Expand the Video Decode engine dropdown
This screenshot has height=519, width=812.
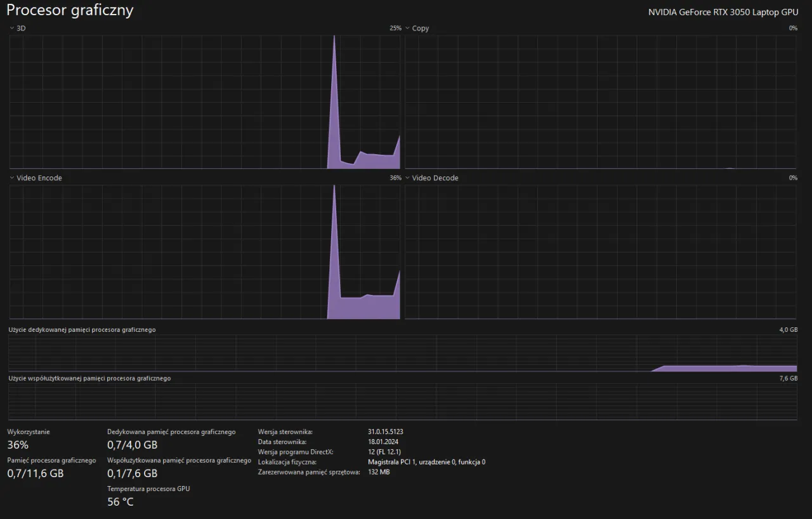point(431,178)
